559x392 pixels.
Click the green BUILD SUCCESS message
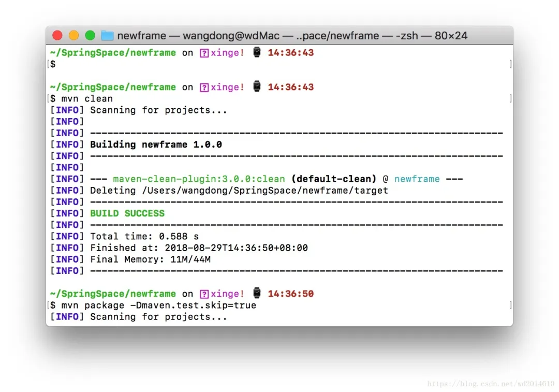pyautogui.click(x=127, y=213)
